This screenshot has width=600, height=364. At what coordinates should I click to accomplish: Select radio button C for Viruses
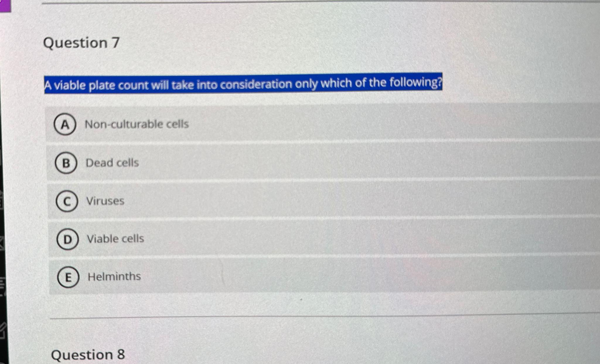click(x=67, y=201)
